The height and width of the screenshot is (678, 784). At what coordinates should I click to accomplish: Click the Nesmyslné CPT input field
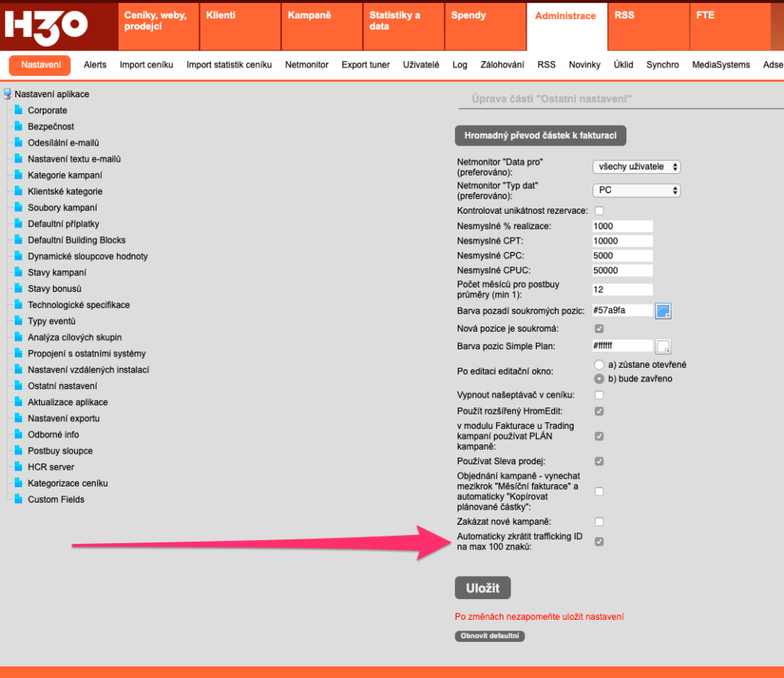622,241
